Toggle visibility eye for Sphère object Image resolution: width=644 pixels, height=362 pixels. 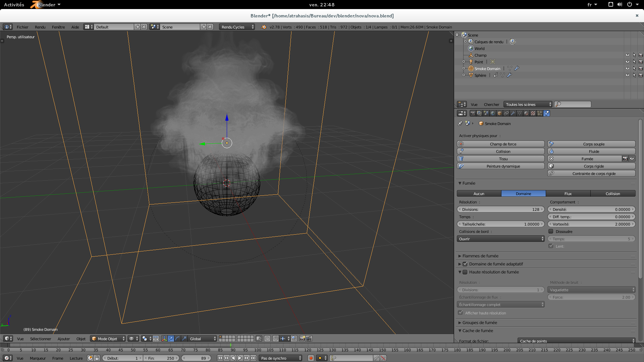tap(627, 75)
